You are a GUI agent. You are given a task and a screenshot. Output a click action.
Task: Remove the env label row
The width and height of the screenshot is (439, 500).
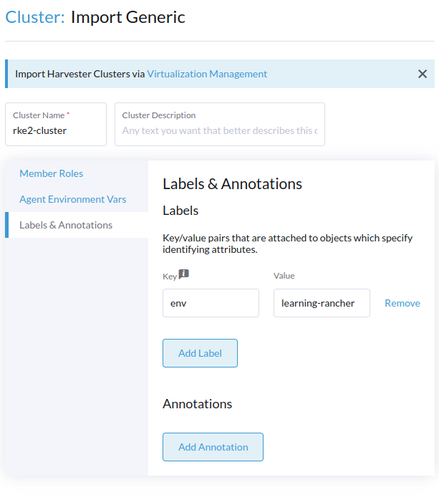click(x=402, y=303)
